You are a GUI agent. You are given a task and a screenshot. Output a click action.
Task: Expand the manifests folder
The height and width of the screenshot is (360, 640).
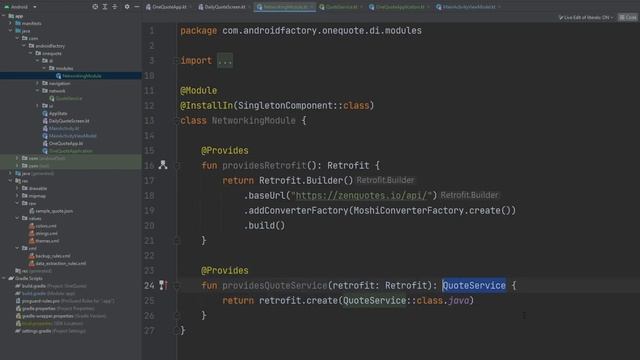point(10,23)
